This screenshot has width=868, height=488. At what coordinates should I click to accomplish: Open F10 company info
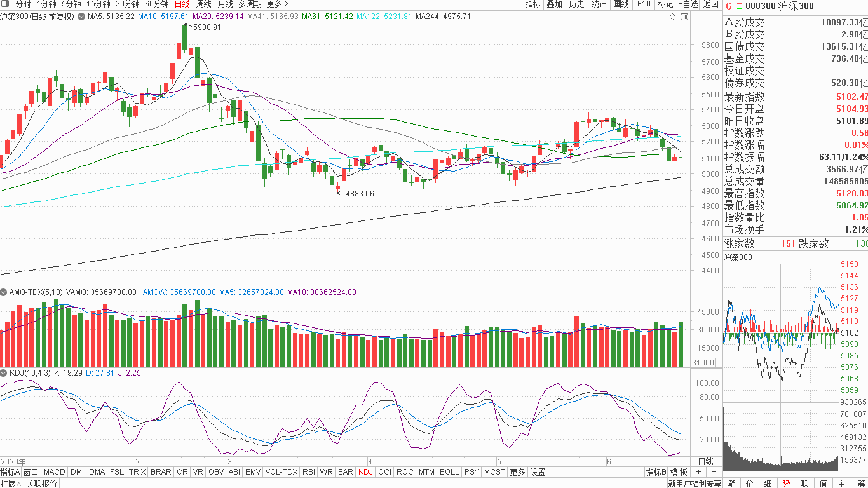pos(644,4)
